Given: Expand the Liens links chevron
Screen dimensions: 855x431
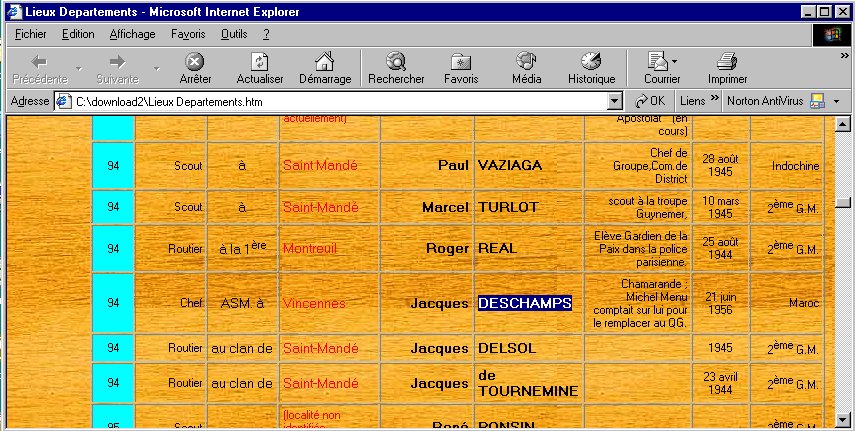Looking at the screenshot, I should click(715, 100).
